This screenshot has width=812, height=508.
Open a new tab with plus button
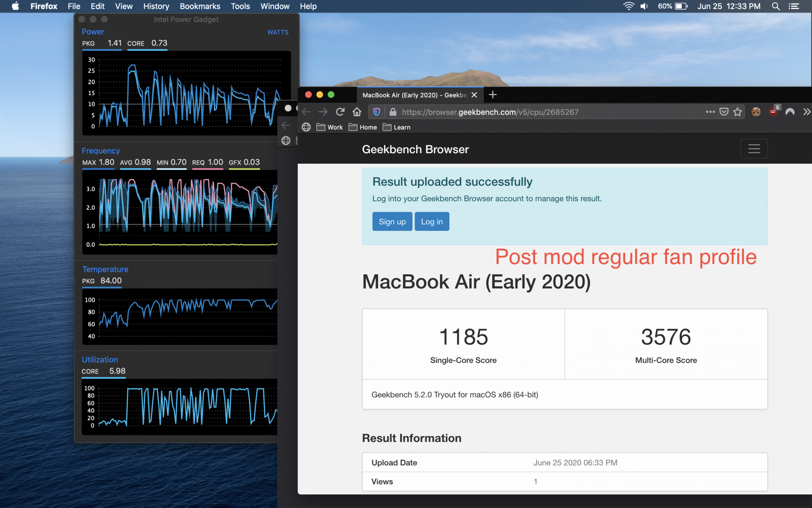point(492,95)
